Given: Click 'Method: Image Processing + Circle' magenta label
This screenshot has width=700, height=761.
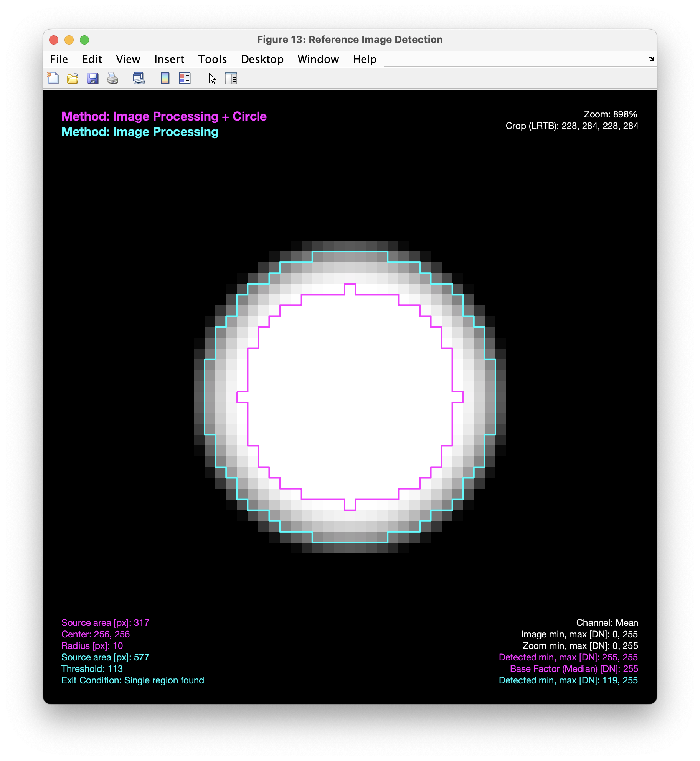Looking at the screenshot, I should coord(164,116).
